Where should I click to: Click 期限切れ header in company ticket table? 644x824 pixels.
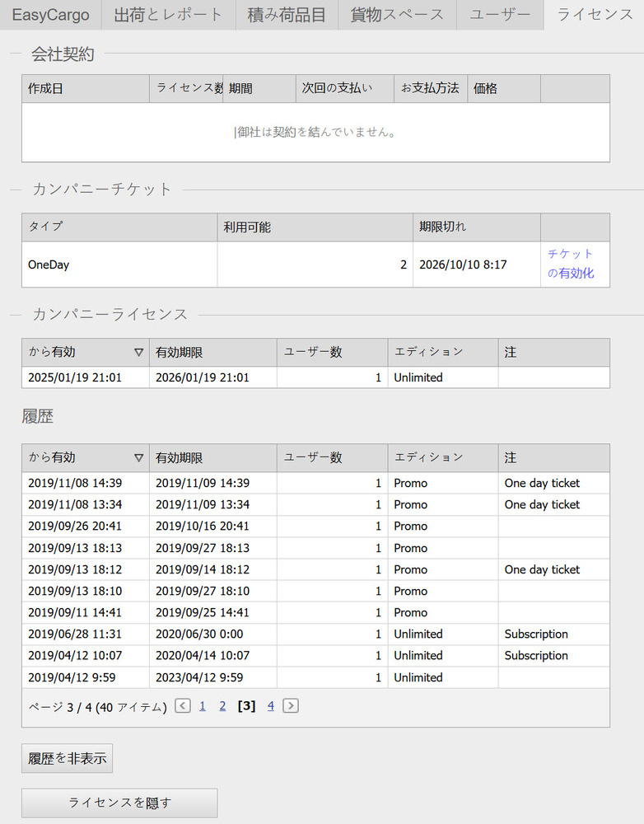coord(443,227)
